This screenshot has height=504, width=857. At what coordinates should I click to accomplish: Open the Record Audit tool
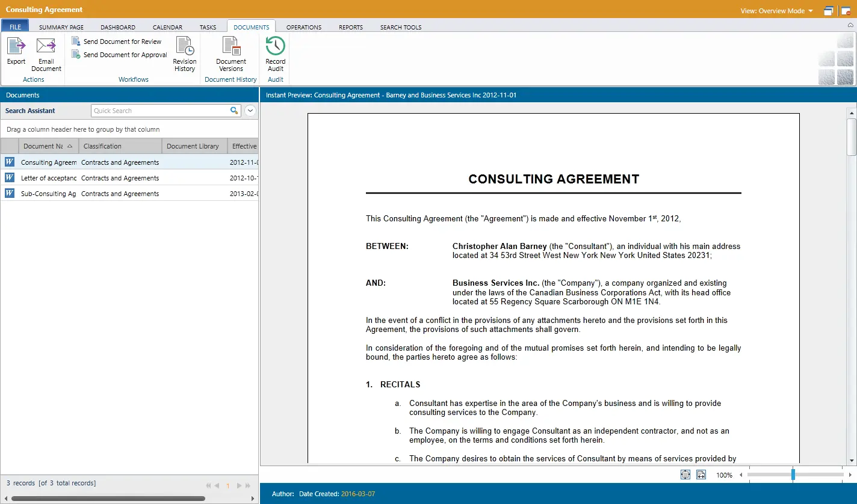pos(276,47)
